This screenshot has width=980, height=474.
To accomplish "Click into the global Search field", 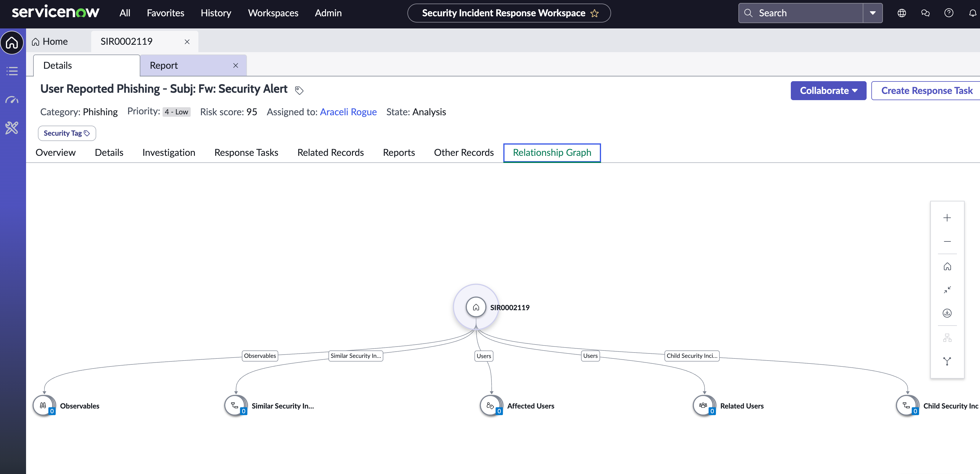I will (x=801, y=13).
